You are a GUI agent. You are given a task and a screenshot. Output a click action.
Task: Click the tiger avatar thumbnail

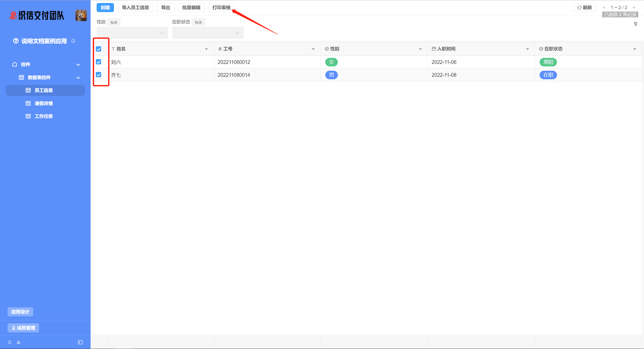point(81,16)
